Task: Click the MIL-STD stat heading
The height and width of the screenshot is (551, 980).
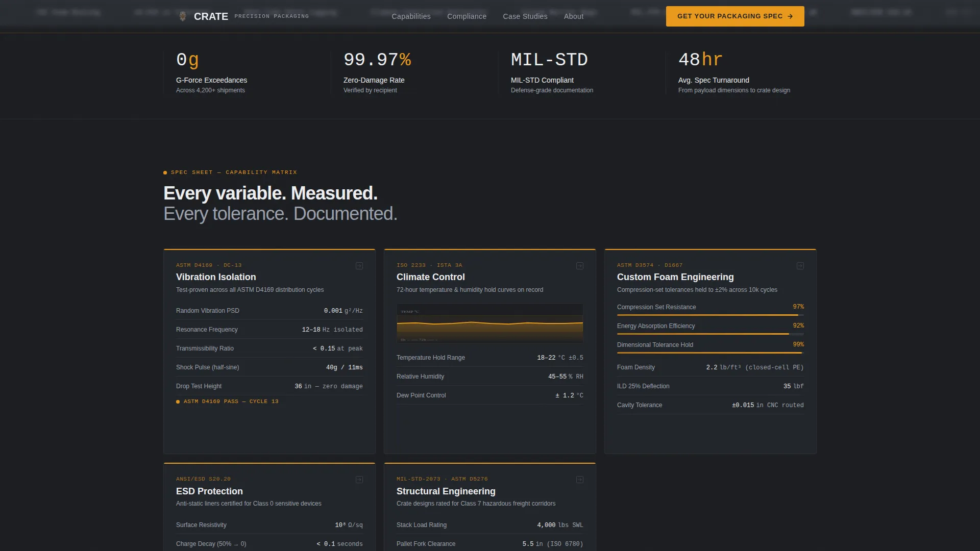Action: tap(549, 60)
